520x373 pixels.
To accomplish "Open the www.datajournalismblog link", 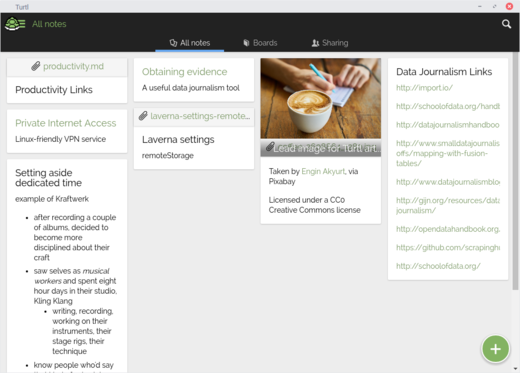I will point(448,182).
